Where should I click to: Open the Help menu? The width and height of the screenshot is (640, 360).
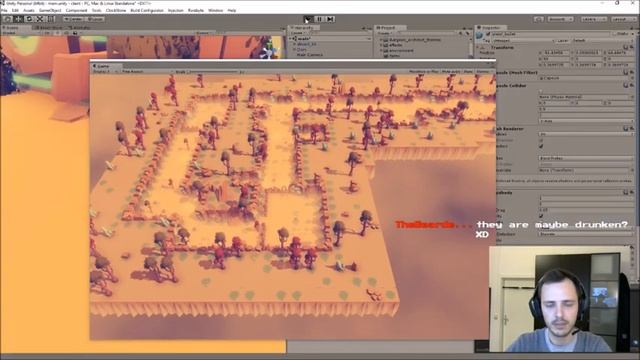pos(232,10)
